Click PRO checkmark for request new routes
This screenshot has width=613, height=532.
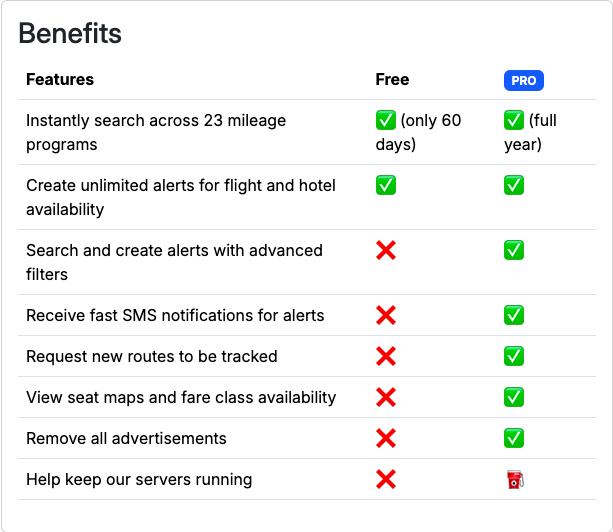pos(514,357)
